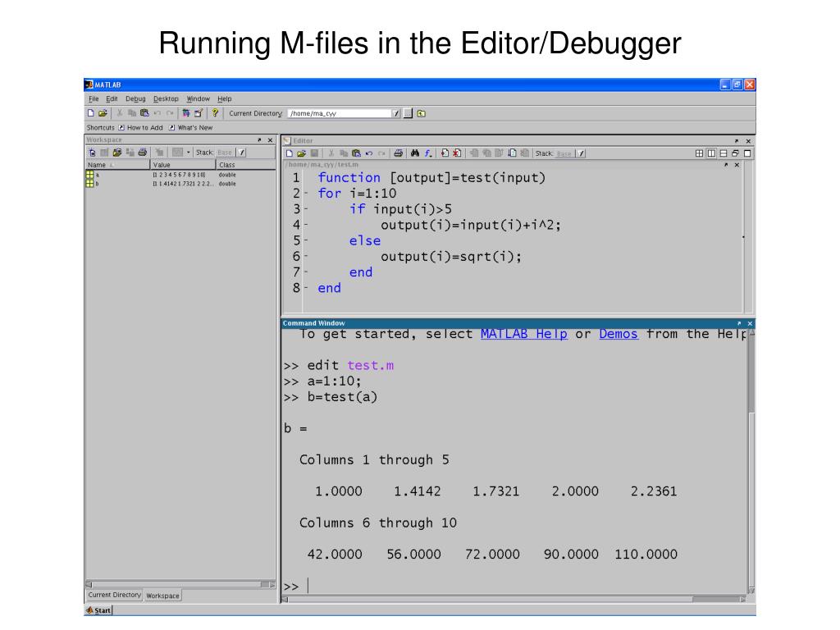Set or clear breakpoint icon
840x630 pixels.
pyautogui.click(x=445, y=153)
